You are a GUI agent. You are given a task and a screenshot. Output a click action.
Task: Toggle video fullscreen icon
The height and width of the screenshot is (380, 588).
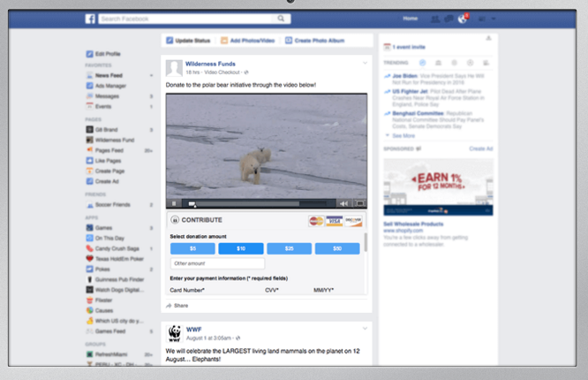tap(359, 203)
